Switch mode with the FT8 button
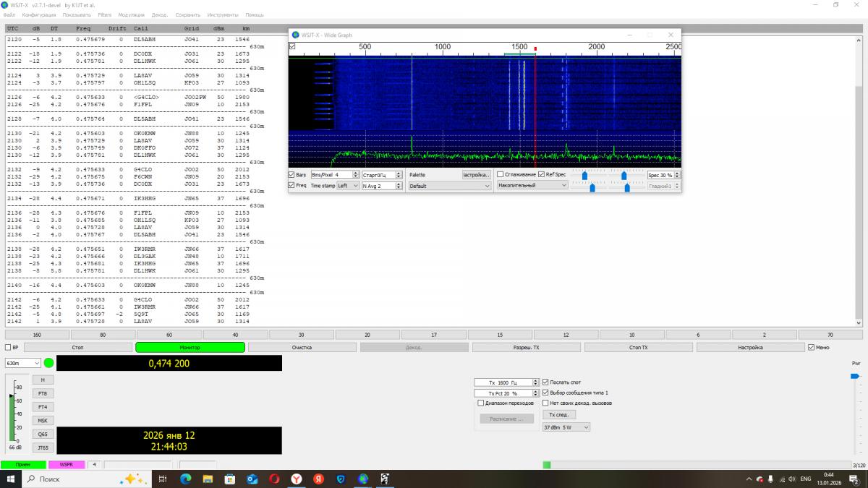 pyautogui.click(x=43, y=393)
